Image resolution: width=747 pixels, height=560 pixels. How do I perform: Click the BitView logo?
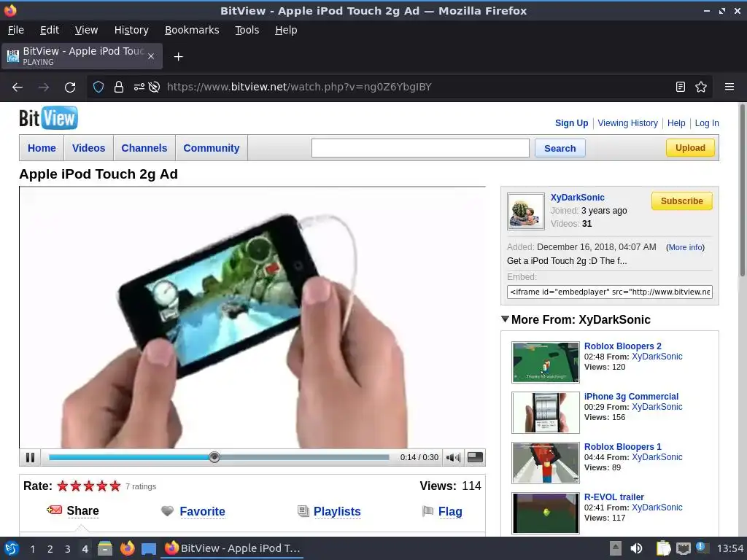click(x=48, y=117)
